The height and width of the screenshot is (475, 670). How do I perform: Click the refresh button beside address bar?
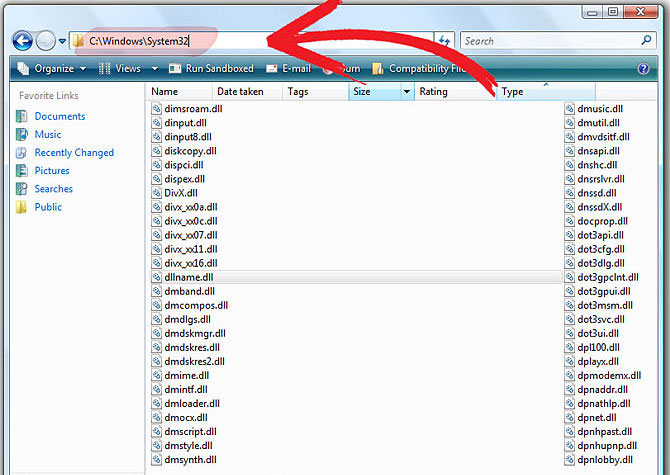coord(444,41)
